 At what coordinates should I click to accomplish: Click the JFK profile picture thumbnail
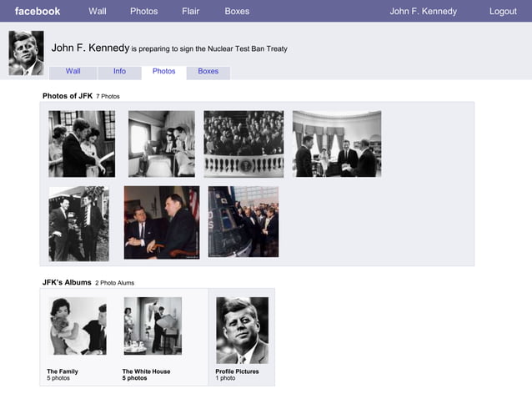coord(26,53)
